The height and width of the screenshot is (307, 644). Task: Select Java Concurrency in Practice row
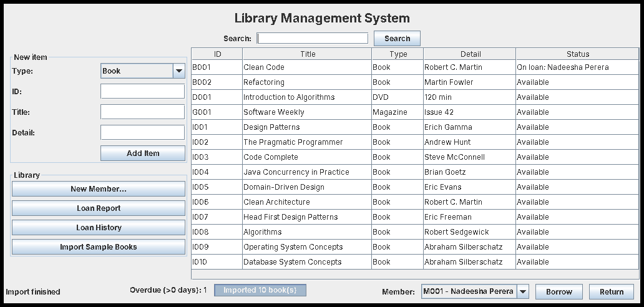(x=415, y=172)
